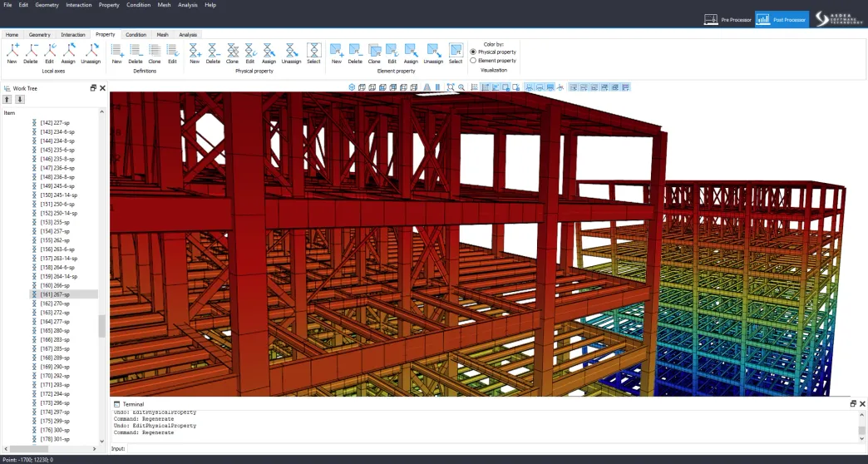This screenshot has width=868, height=464.
Task: Click the Work Tree vertical scrollbar thumb
Action: coord(102,326)
